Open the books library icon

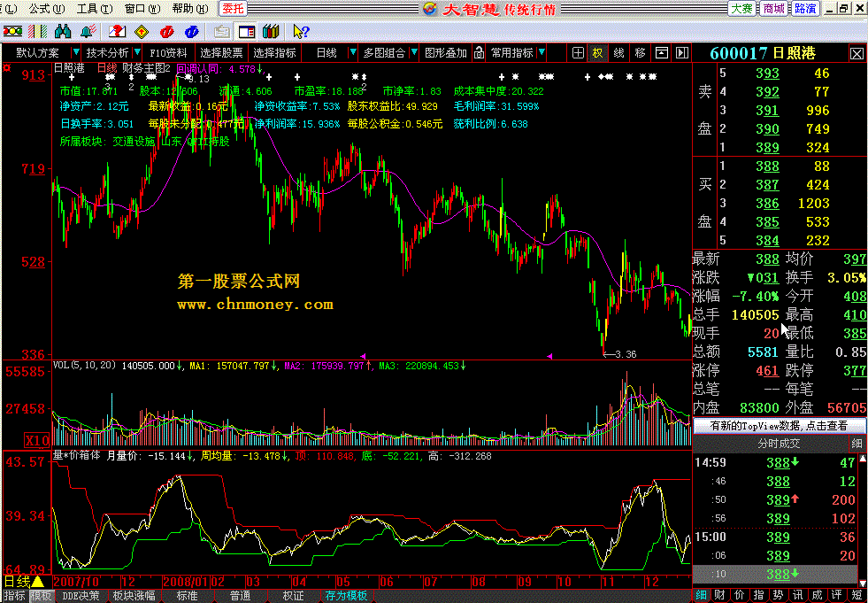point(271,31)
